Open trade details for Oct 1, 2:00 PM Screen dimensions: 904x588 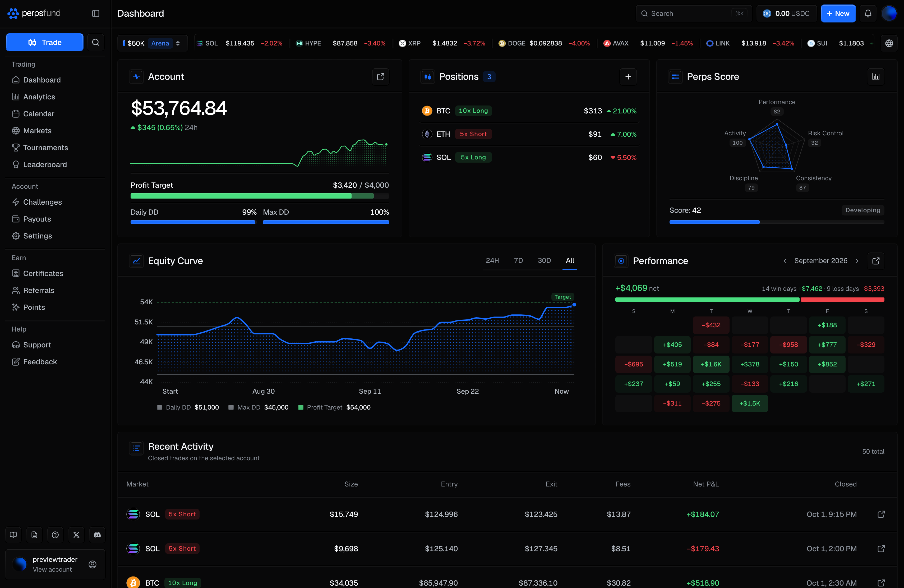click(x=881, y=549)
